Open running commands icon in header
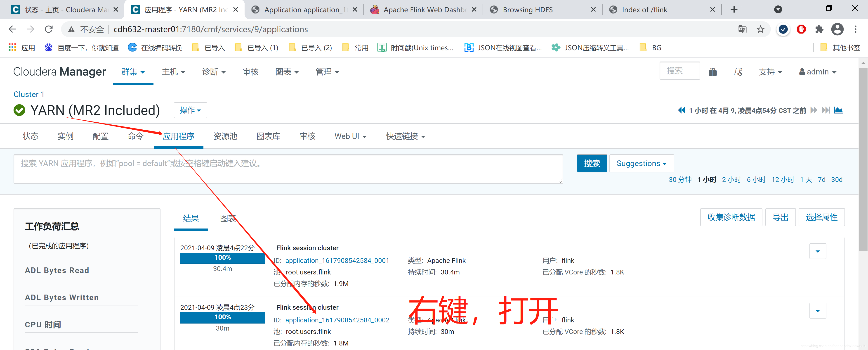Viewport: 868px width, 350px height. coord(738,72)
